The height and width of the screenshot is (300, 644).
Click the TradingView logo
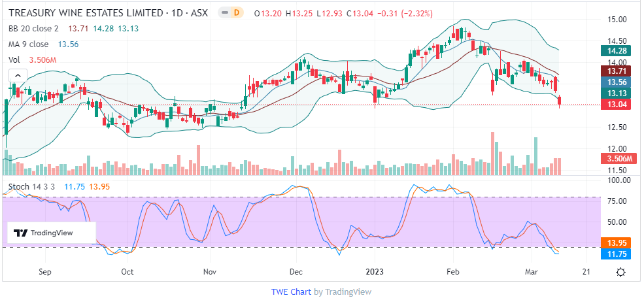(x=44, y=233)
